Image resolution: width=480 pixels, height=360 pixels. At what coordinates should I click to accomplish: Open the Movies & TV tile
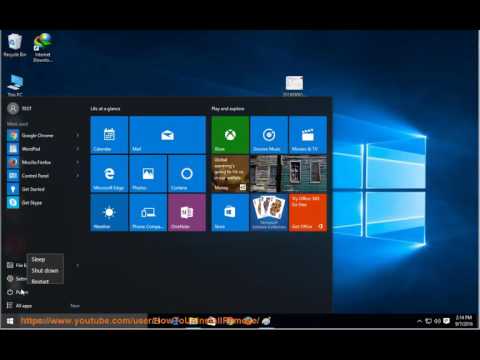click(308, 135)
